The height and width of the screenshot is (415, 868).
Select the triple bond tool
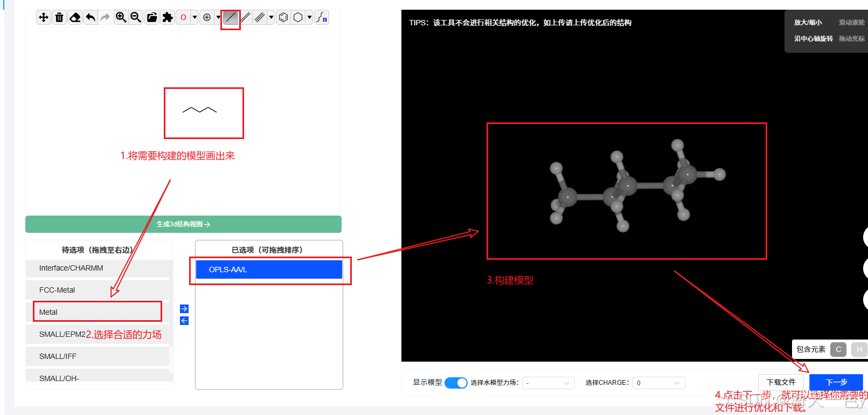[260, 17]
